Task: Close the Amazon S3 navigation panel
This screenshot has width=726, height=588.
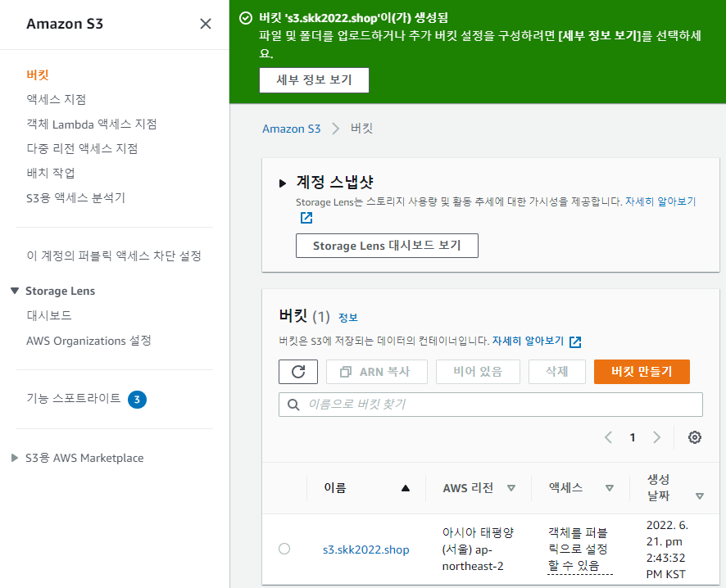Action: tap(205, 24)
